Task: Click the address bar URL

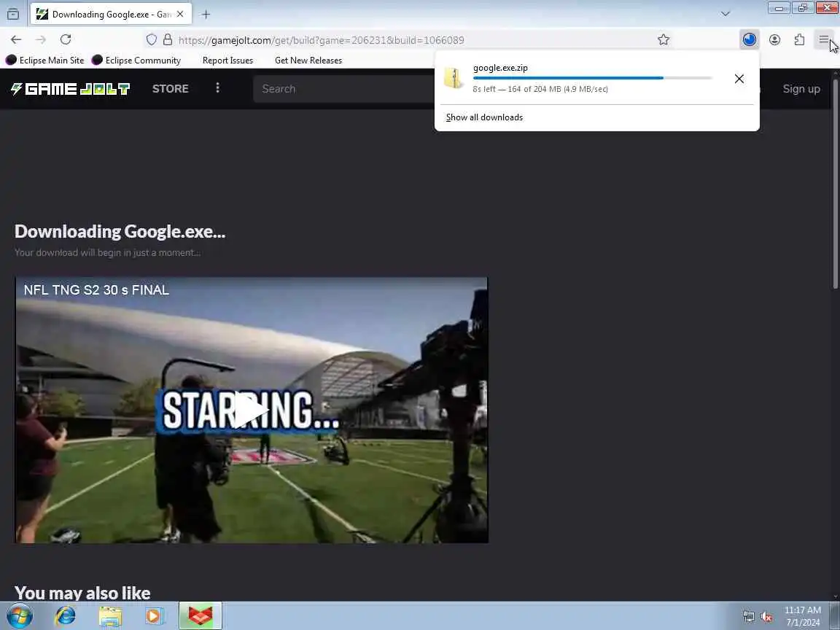Action: pyautogui.click(x=322, y=40)
